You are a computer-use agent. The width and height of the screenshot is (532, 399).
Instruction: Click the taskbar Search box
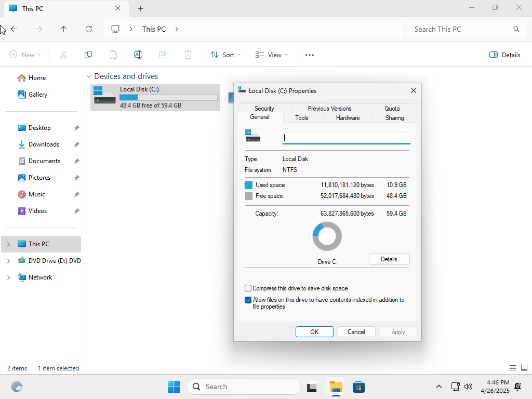click(243, 387)
